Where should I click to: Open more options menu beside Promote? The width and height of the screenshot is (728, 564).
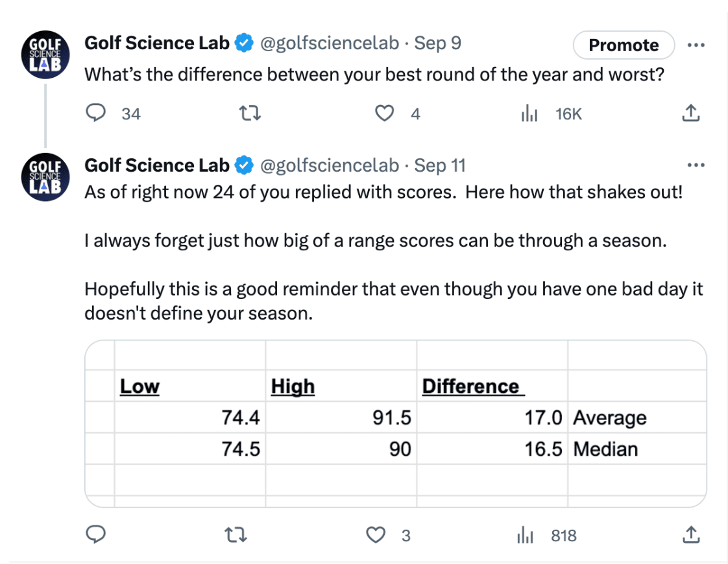click(696, 45)
